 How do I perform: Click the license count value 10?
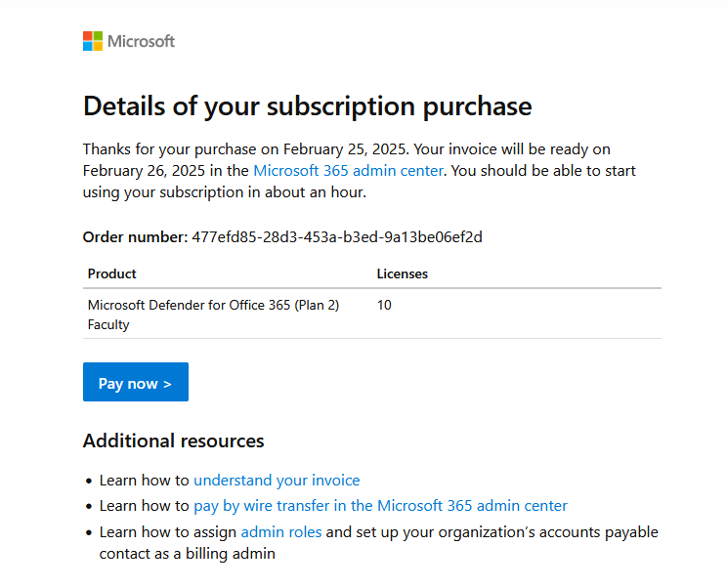[x=384, y=305]
